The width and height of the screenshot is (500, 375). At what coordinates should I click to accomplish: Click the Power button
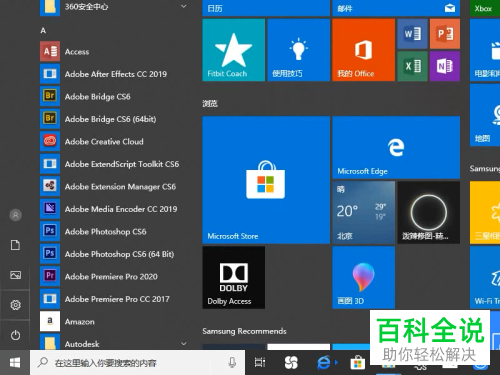[x=15, y=335]
